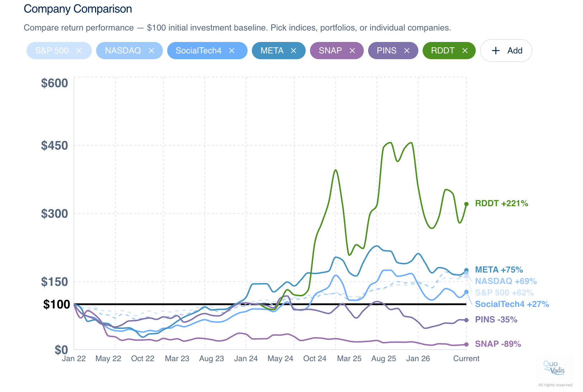This screenshot has width=583, height=392.
Task: Click the X icon on META chip
Action: (x=293, y=51)
